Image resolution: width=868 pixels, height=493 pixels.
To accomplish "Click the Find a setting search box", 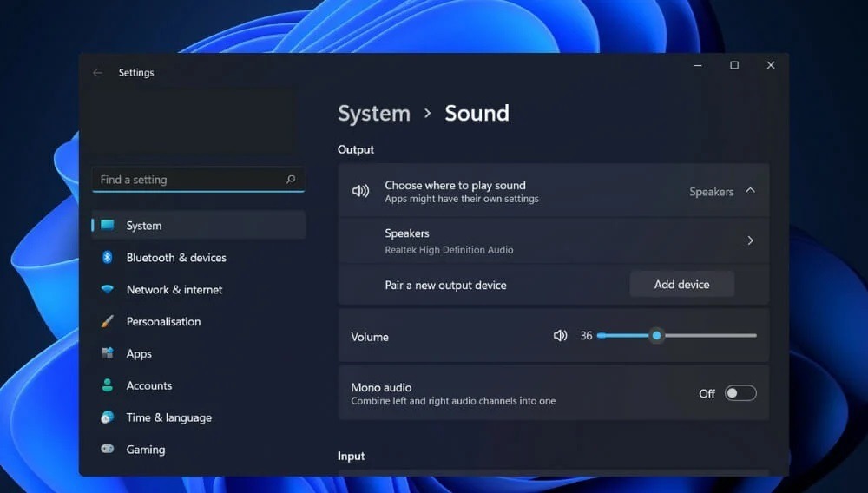I will pos(198,180).
